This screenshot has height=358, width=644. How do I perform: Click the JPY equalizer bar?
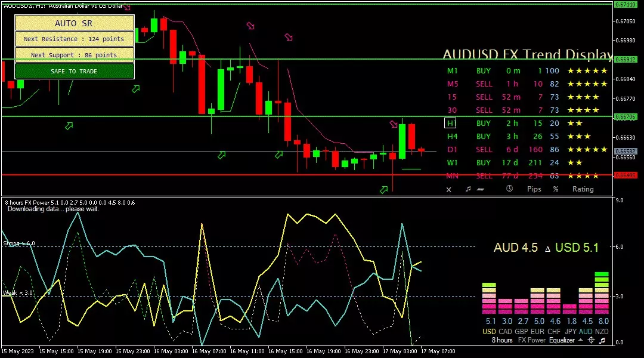point(569,309)
